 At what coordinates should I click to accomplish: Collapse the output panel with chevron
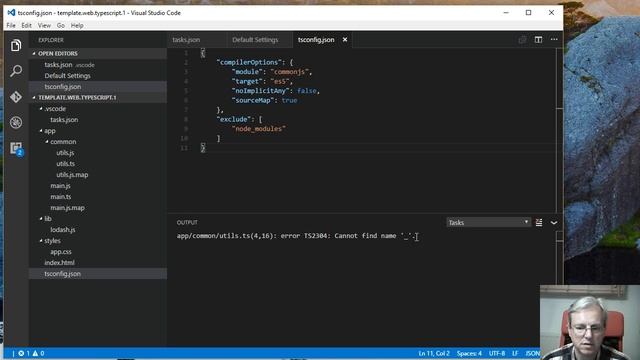pos(554,222)
